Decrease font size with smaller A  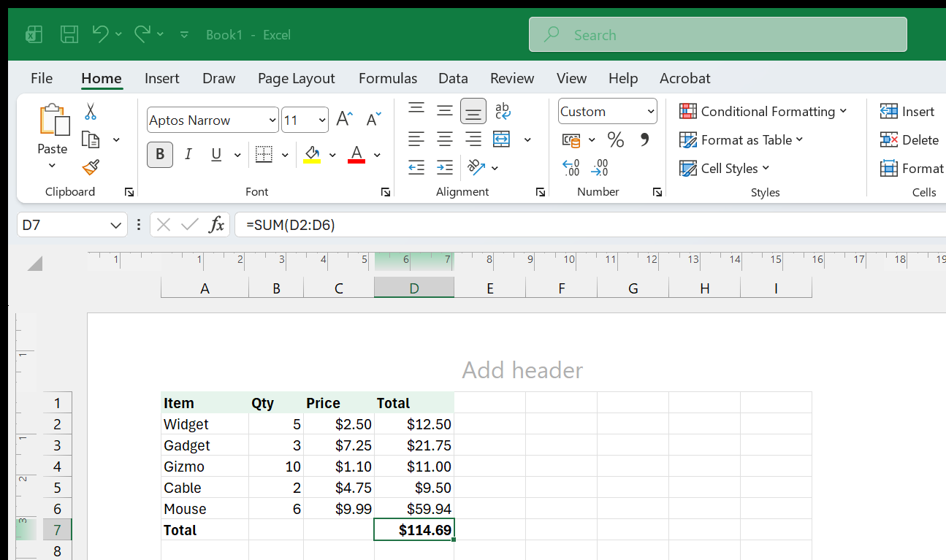point(373,120)
